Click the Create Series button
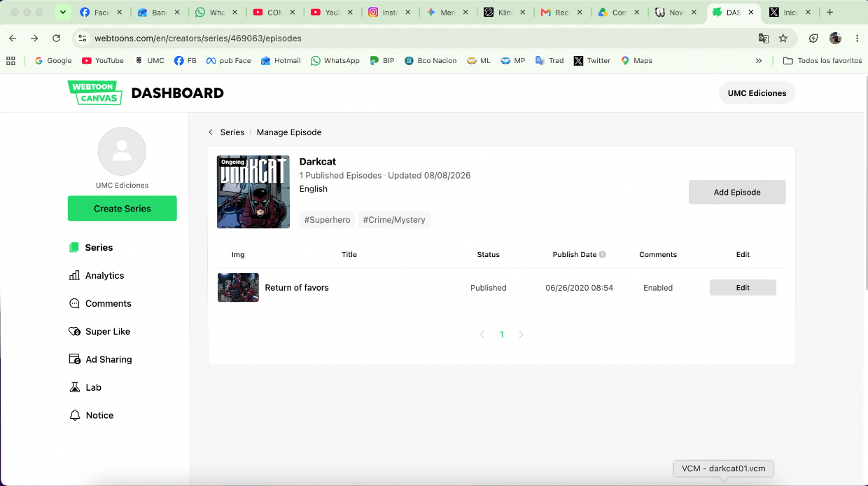 122,209
